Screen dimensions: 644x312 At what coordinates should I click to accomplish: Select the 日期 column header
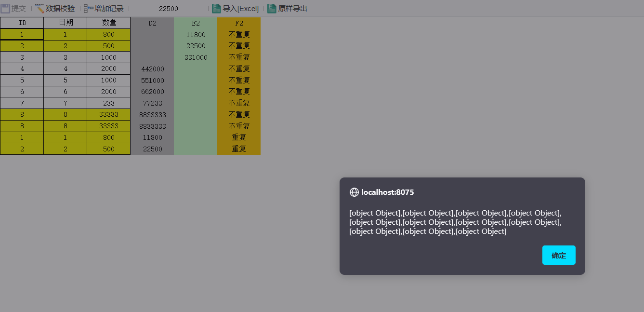click(x=66, y=23)
